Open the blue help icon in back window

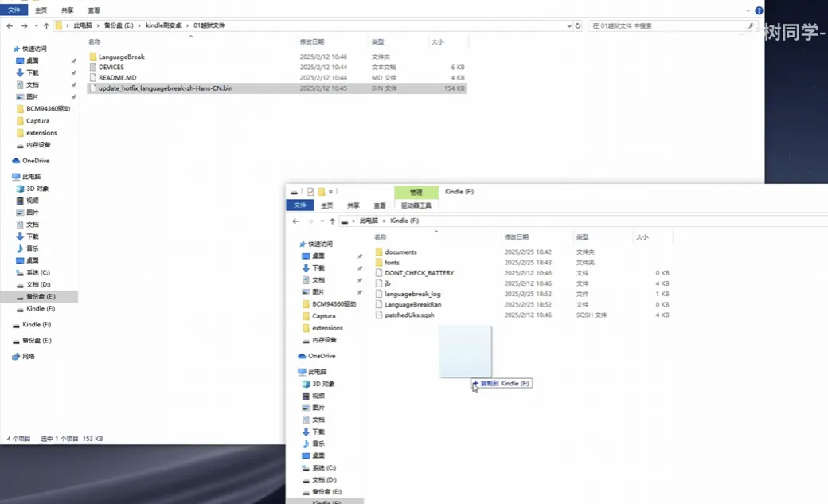(759, 10)
